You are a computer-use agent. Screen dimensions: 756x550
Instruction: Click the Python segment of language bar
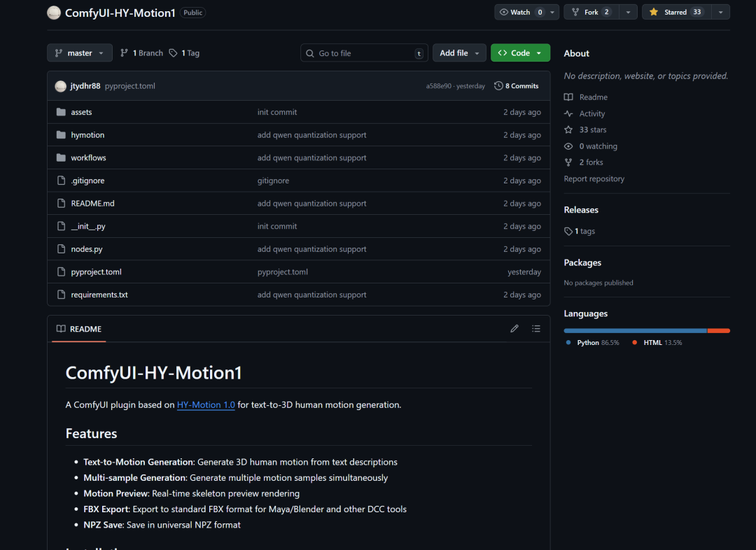(635, 330)
